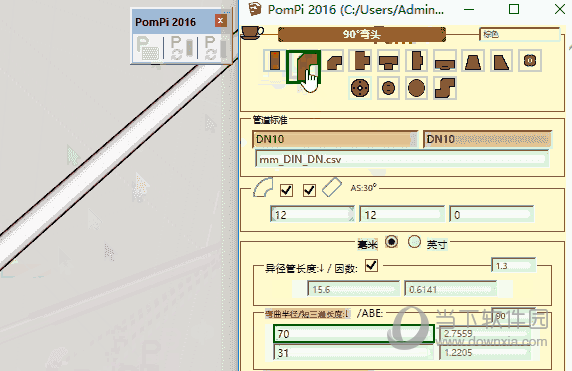Click the AS:30° label
Image resolution: width=572 pixels, height=371 pixels.
point(363,188)
